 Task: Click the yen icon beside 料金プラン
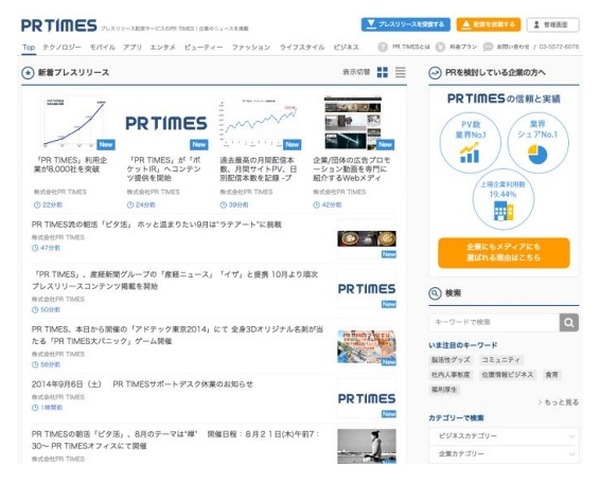(x=440, y=47)
